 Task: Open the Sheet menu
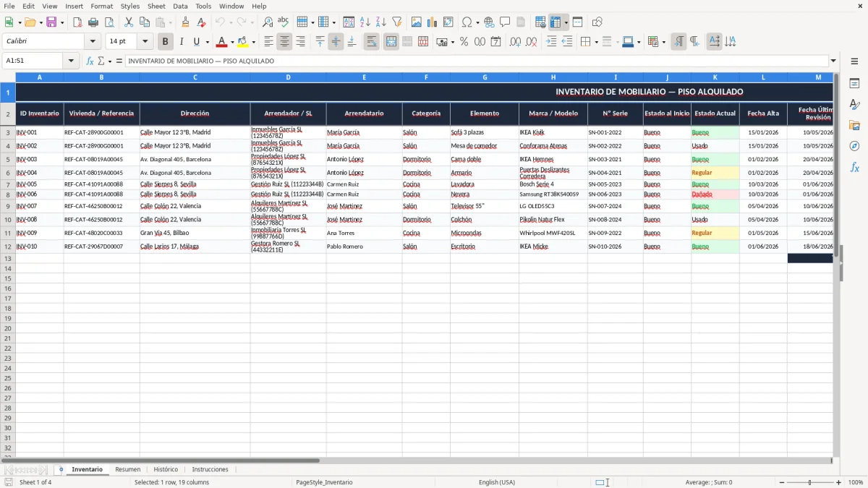pyautogui.click(x=156, y=6)
